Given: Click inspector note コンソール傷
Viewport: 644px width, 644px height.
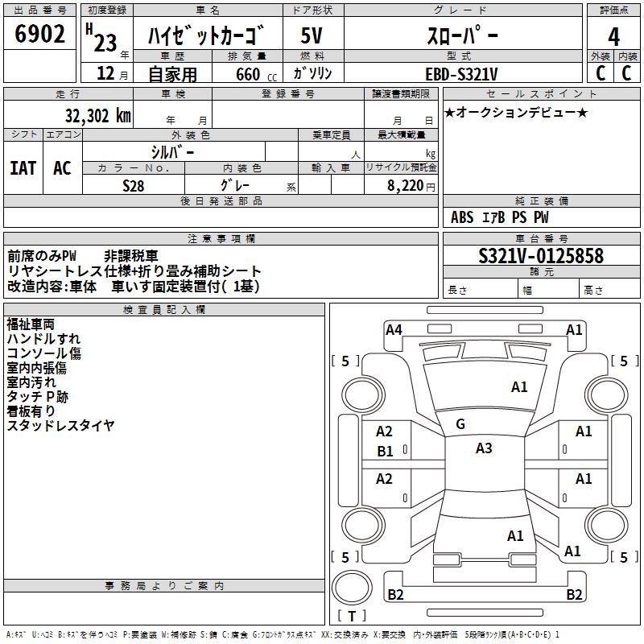Looking at the screenshot, I should coord(44,353).
